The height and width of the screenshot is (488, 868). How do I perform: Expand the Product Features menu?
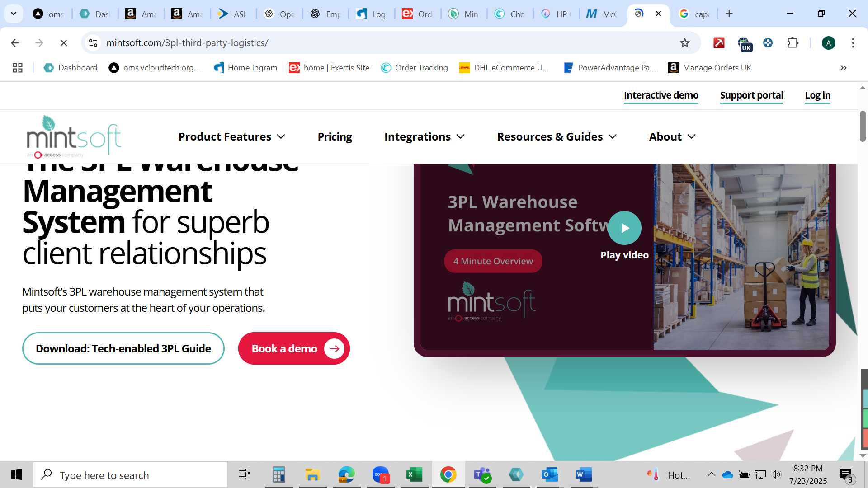point(232,136)
